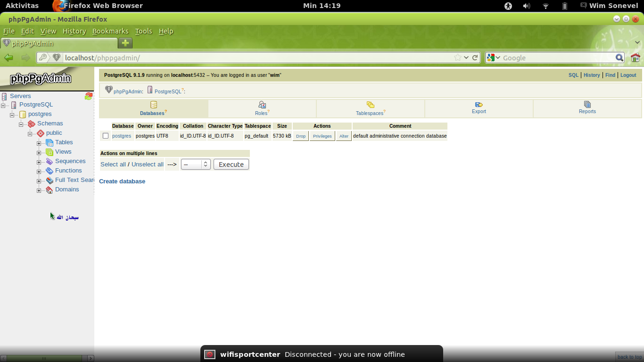Click the Servers icon in tree
Screen dimensions: 644x362
coord(4,96)
